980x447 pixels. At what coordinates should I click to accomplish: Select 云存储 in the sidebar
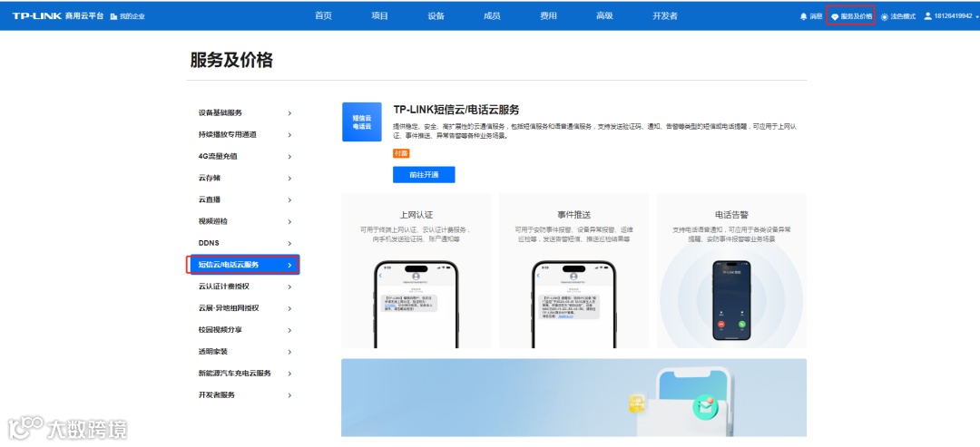point(244,179)
